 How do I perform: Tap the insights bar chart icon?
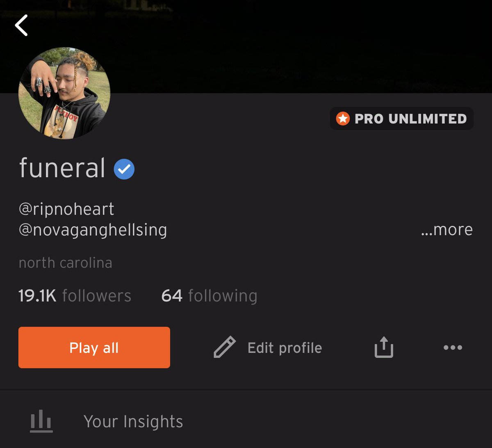(x=41, y=421)
